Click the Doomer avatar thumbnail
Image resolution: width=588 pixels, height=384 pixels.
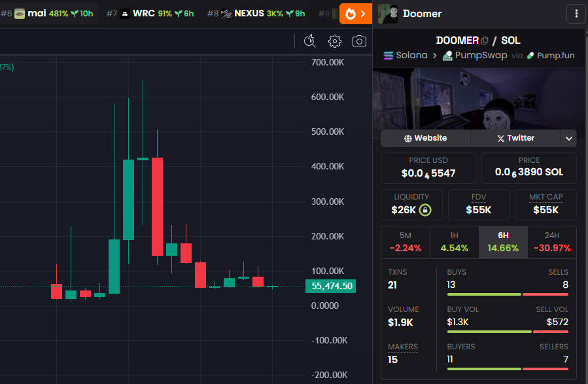click(388, 14)
